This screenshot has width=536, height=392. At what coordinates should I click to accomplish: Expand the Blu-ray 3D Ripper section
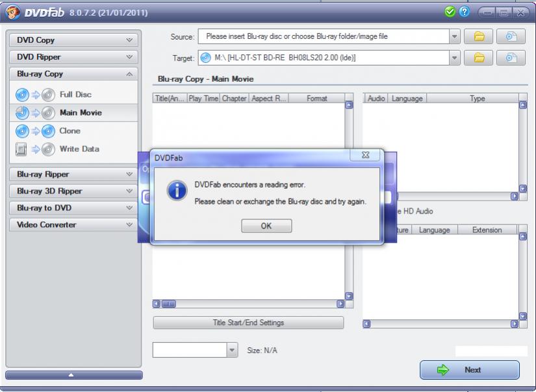(74, 191)
